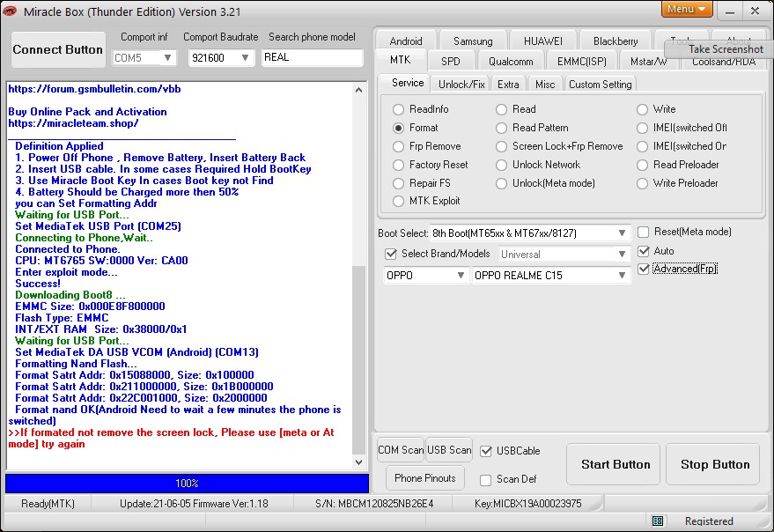Viewport: 774px width, 532px height.
Task: Open the HUAWEI tab
Action: (543, 41)
